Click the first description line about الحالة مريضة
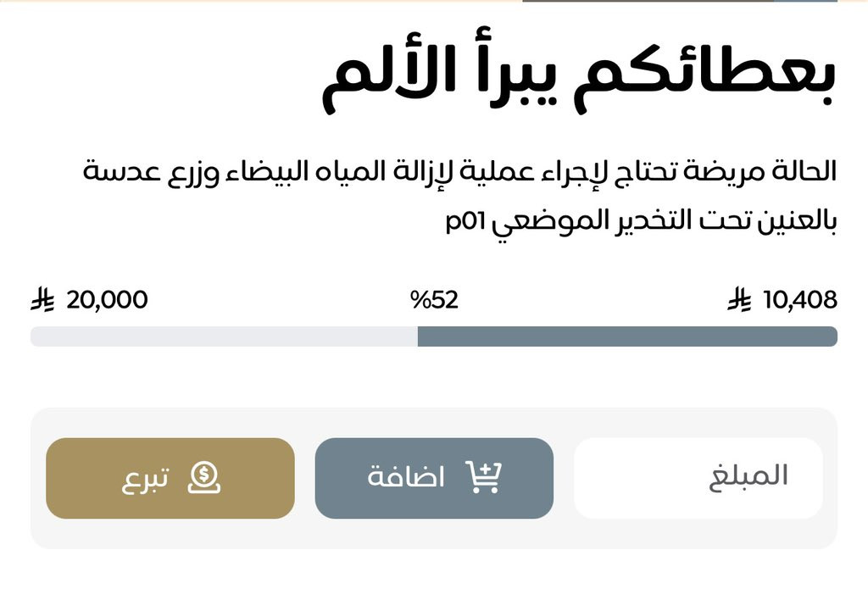868x600 pixels. (459, 172)
